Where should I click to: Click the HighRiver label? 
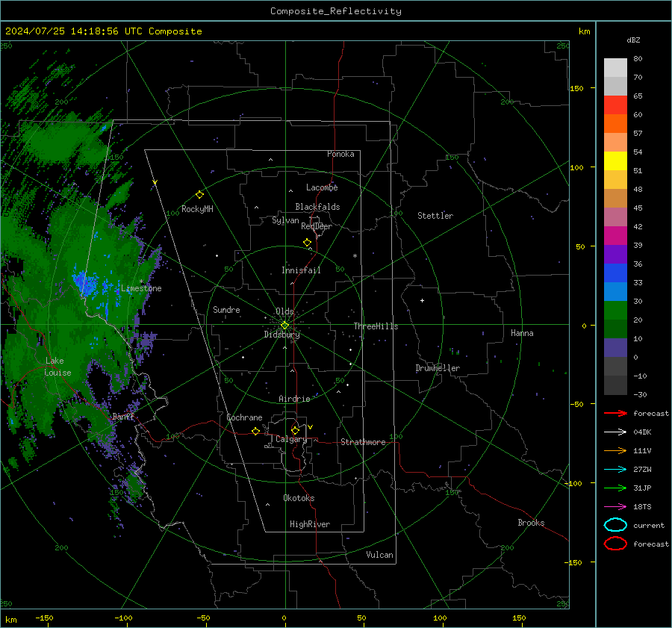click(310, 524)
